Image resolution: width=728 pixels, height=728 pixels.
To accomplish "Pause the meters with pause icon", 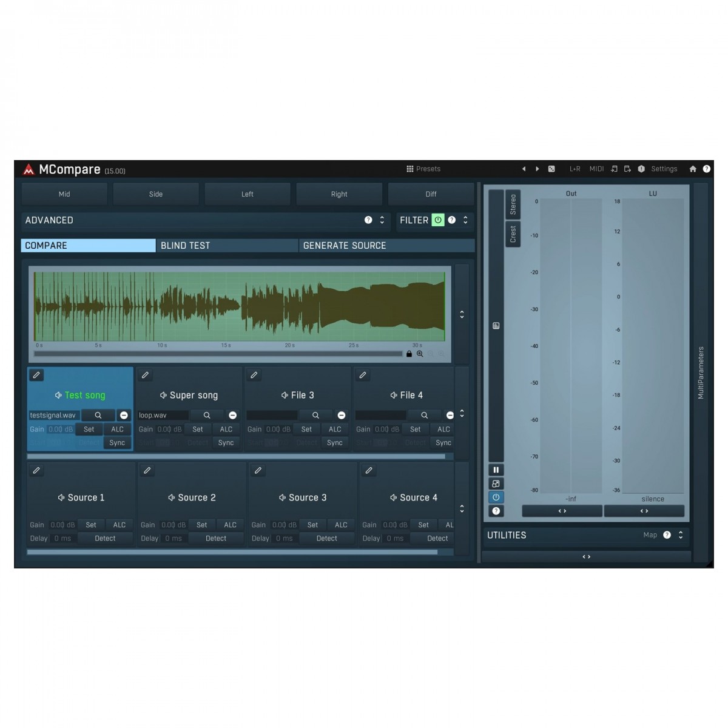I will pos(496,470).
